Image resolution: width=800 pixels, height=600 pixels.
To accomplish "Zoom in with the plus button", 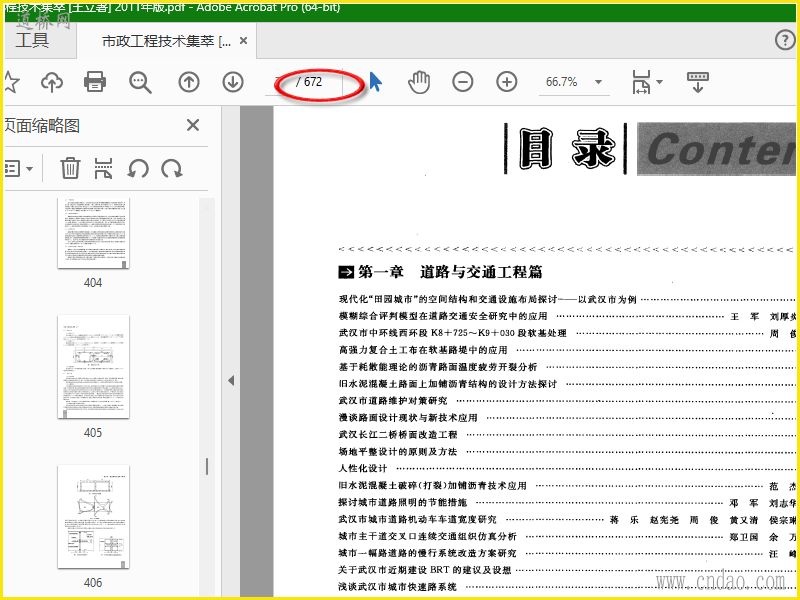I will pos(507,82).
